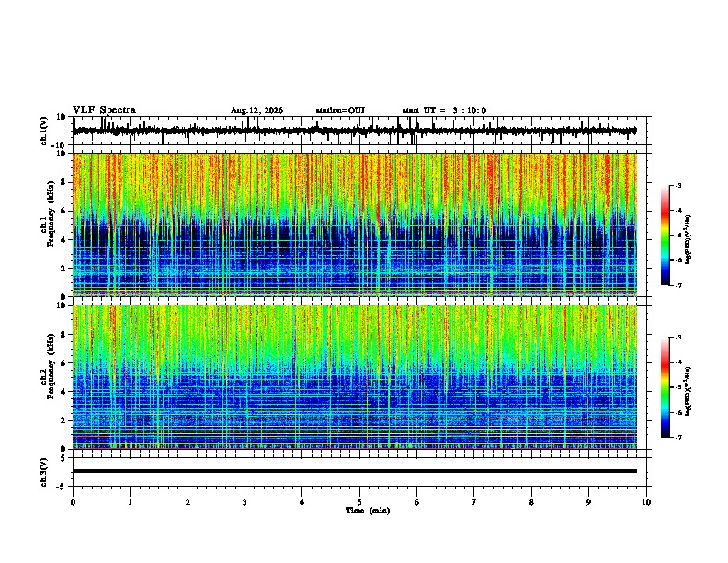Click the "6" time axis tick label
The image size is (728, 563).
417,502
